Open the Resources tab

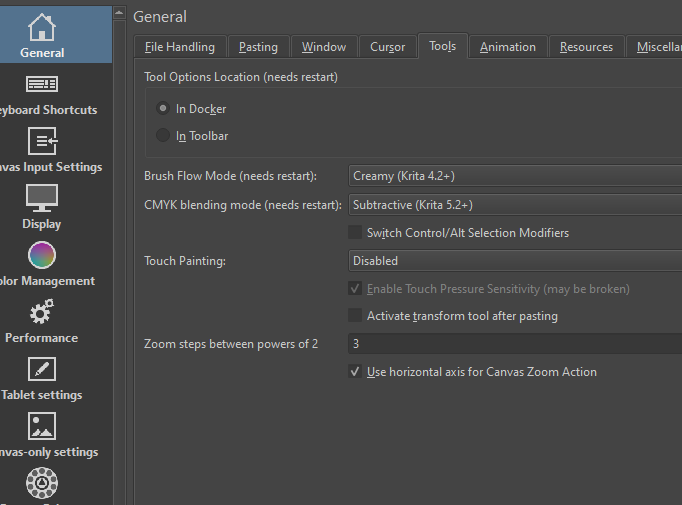(586, 47)
